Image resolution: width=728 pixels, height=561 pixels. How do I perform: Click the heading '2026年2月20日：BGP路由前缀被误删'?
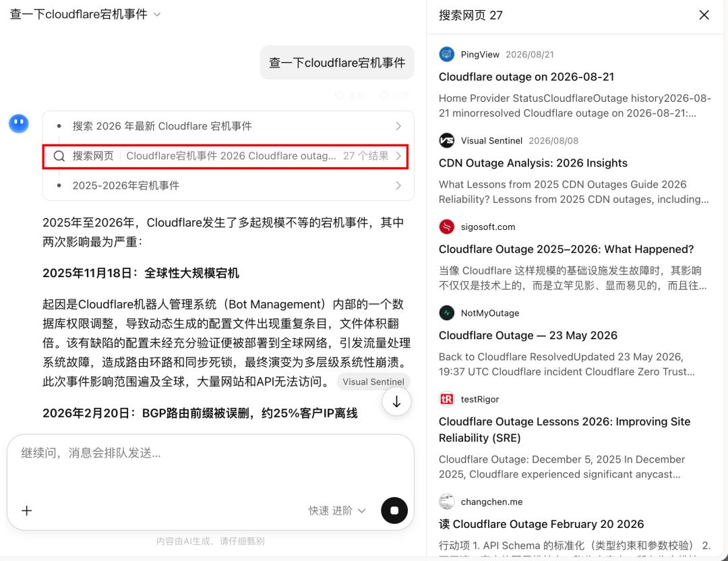[200, 413]
